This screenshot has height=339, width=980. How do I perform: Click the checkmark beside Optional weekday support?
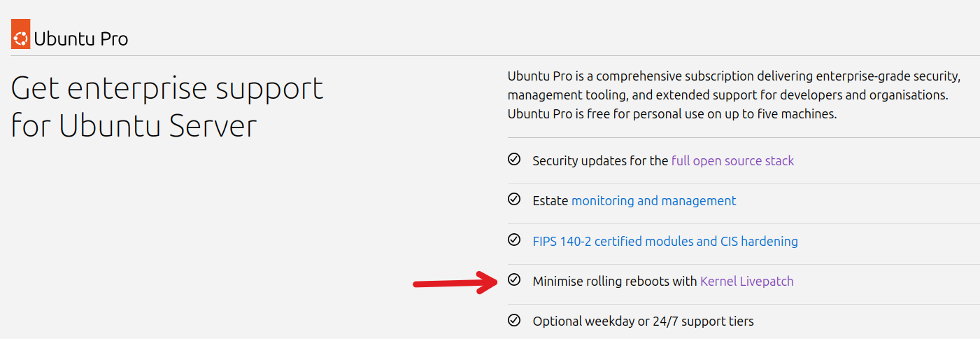click(514, 321)
